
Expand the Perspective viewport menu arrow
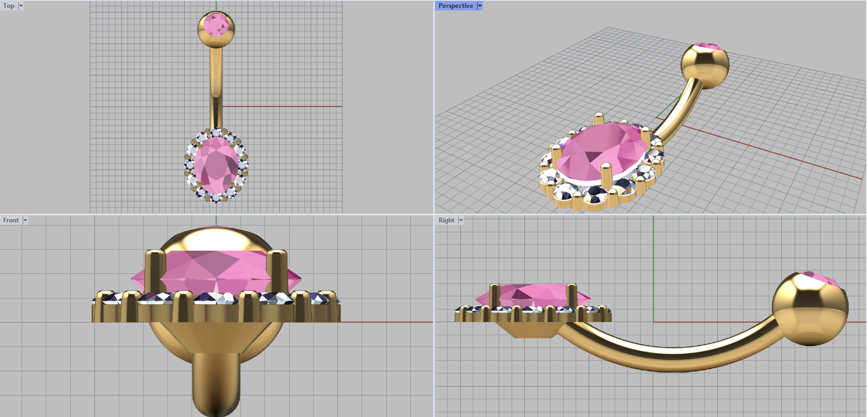coord(480,6)
